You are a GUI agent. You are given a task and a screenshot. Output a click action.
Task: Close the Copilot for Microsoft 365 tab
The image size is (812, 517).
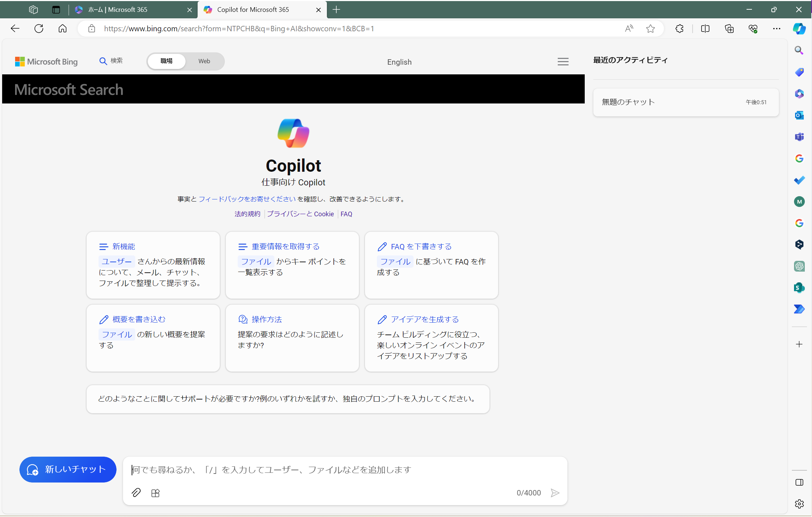tap(318, 10)
